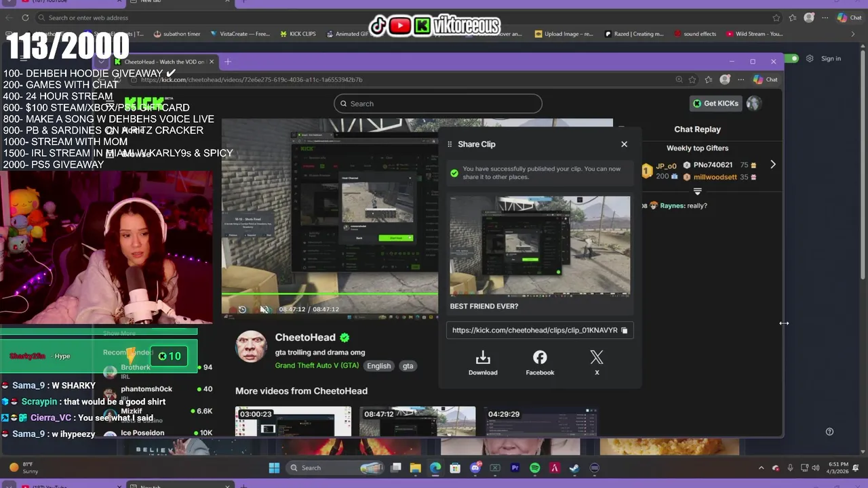Click the Kick search box
This screenshot has height=488, width=868.
(438, 104)
